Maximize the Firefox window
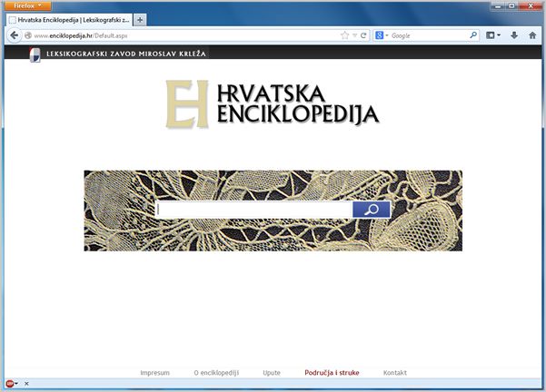 point(511,6)
